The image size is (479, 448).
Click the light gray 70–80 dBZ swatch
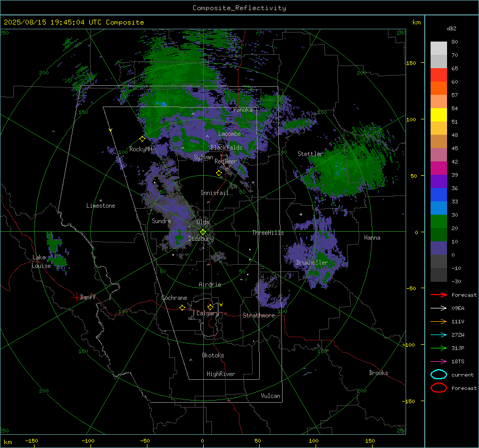point(439,48)
